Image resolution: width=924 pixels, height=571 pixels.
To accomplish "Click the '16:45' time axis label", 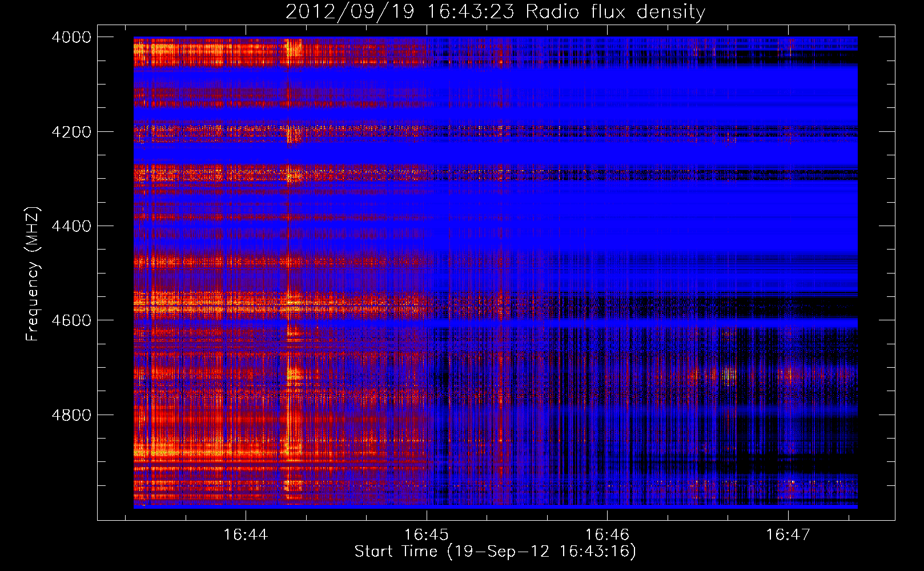I will pos(427,535).
